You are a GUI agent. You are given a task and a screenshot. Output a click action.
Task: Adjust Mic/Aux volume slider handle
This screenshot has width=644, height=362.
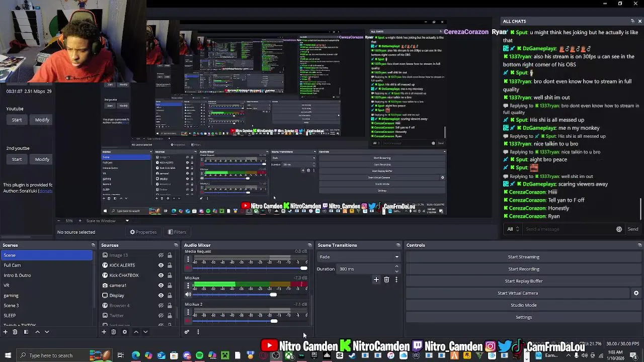click(x=273, y=295)
